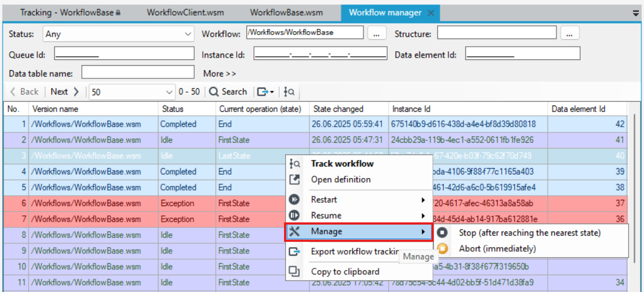644x292 pixels.
Task: Click data element Id 42 cell
Action: tap(588, 124)
